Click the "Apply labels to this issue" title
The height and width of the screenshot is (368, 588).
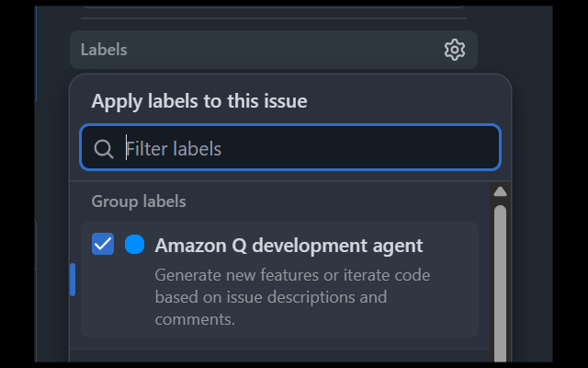click(x=198, y=101)
